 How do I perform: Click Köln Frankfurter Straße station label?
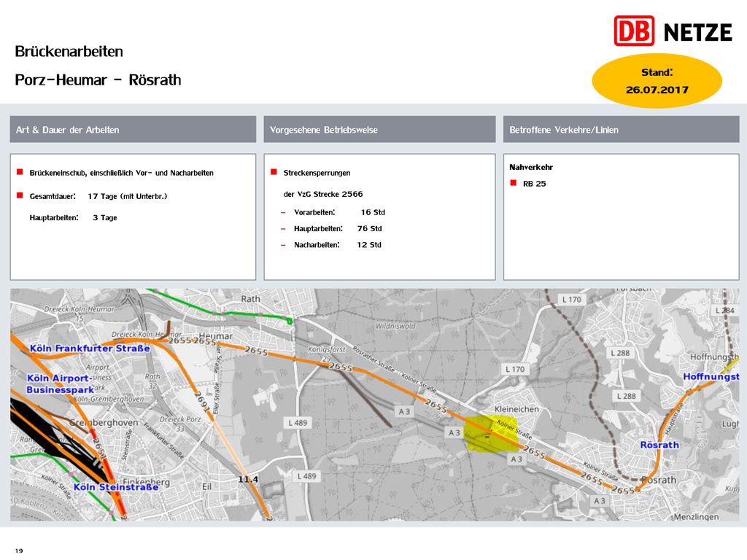click(90, 349)
